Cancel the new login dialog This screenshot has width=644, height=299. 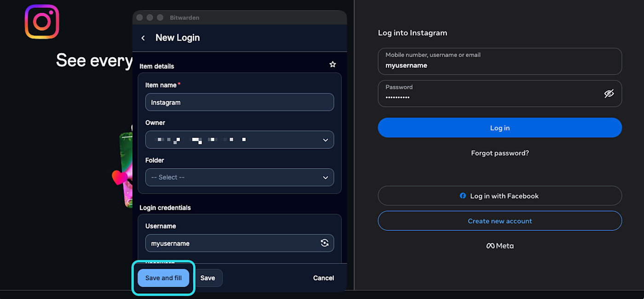point(323,278)
